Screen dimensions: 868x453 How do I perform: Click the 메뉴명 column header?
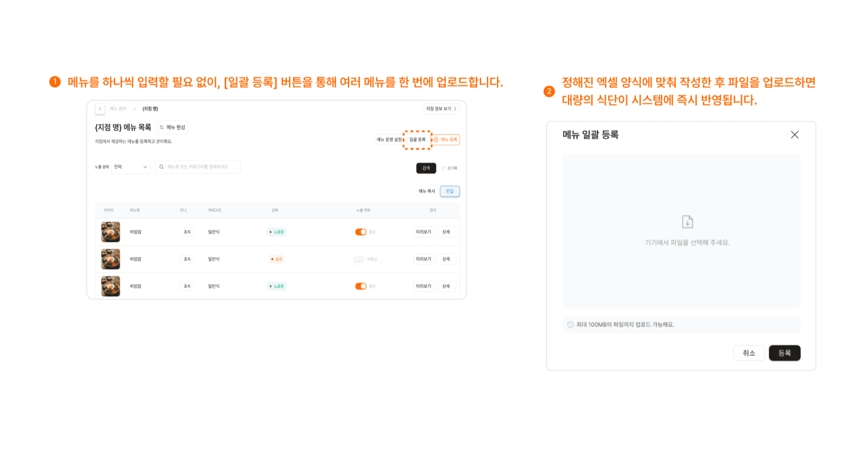135,211
